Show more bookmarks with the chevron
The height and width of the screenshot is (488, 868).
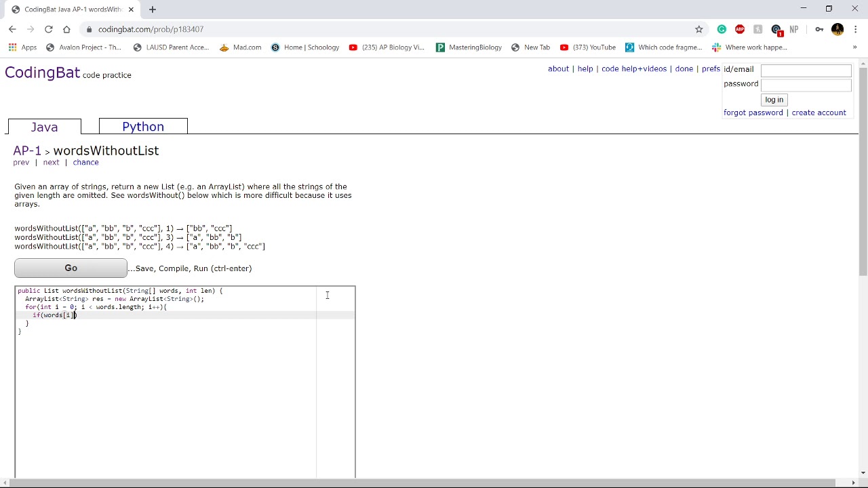pos(854,47)
